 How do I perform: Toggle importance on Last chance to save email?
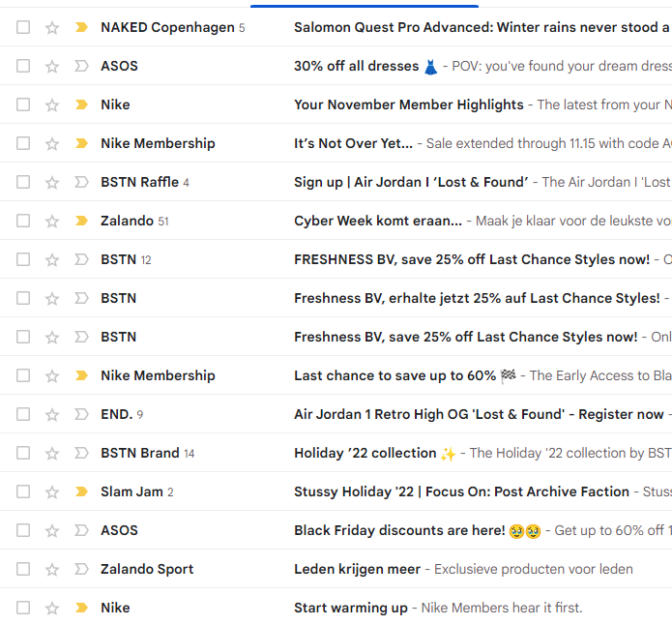point(81,375)
